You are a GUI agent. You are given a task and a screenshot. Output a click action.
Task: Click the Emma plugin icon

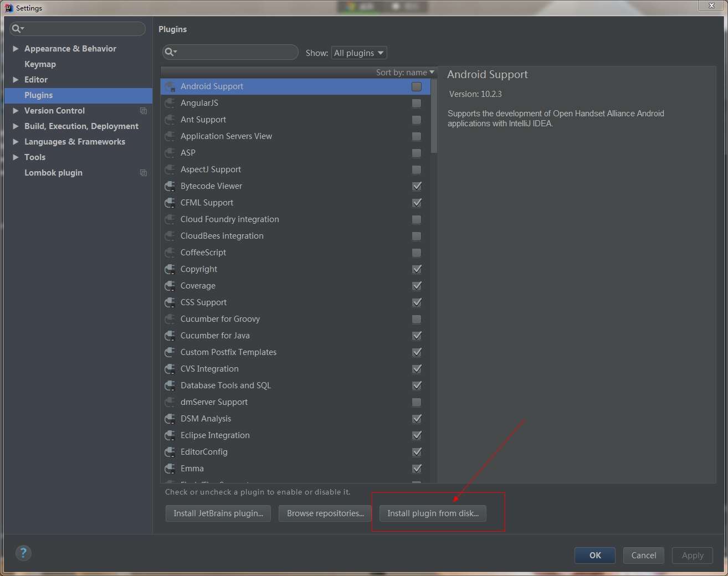[x=170, y=469]
